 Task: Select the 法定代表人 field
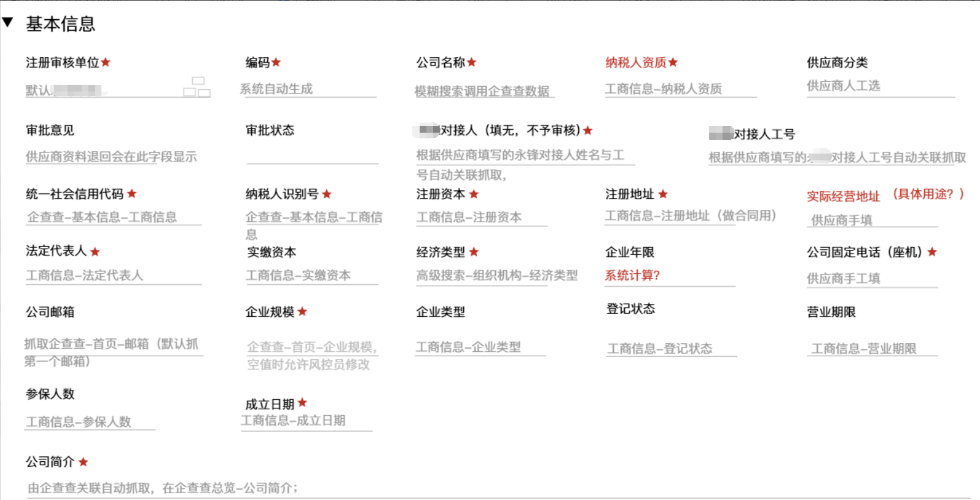pyautogui.click(x=113, y=275)
